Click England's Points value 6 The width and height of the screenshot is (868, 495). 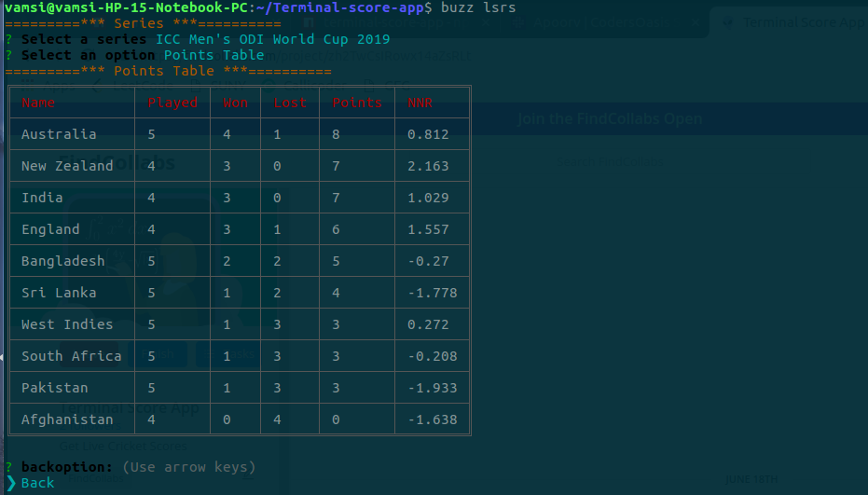tap(336, 229)
